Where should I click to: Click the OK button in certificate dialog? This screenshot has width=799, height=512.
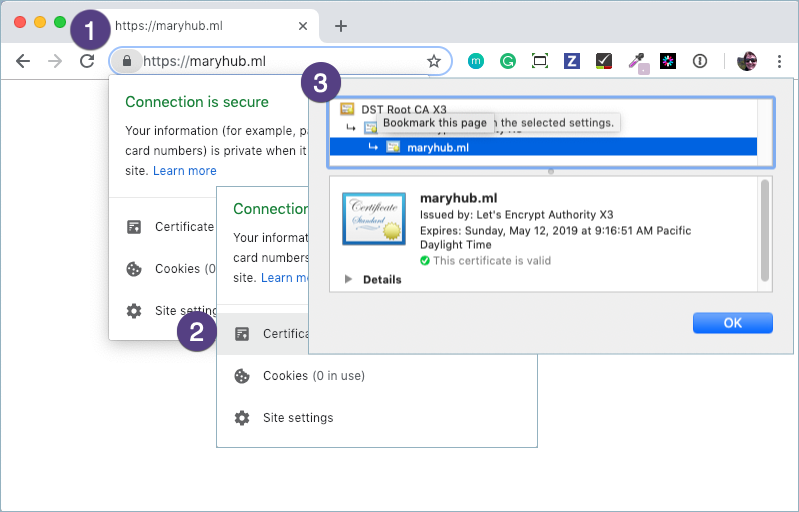tap(732, 323)
